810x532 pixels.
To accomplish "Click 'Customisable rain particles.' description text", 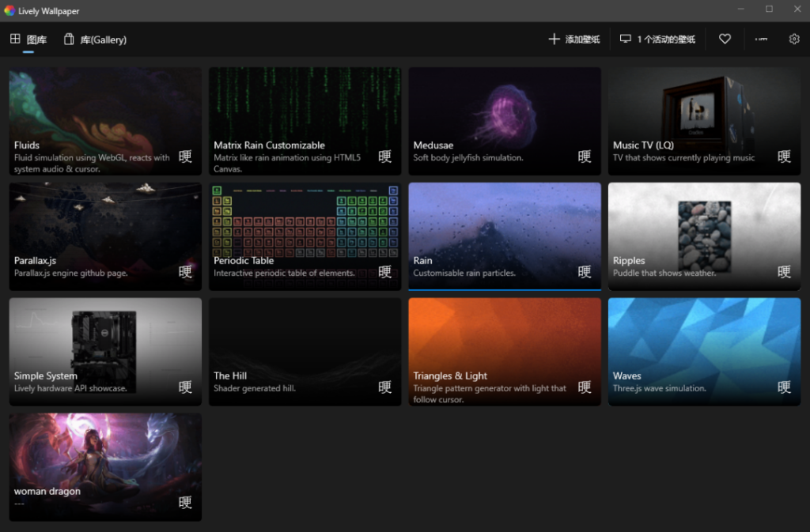I will [x=464, y=273].
